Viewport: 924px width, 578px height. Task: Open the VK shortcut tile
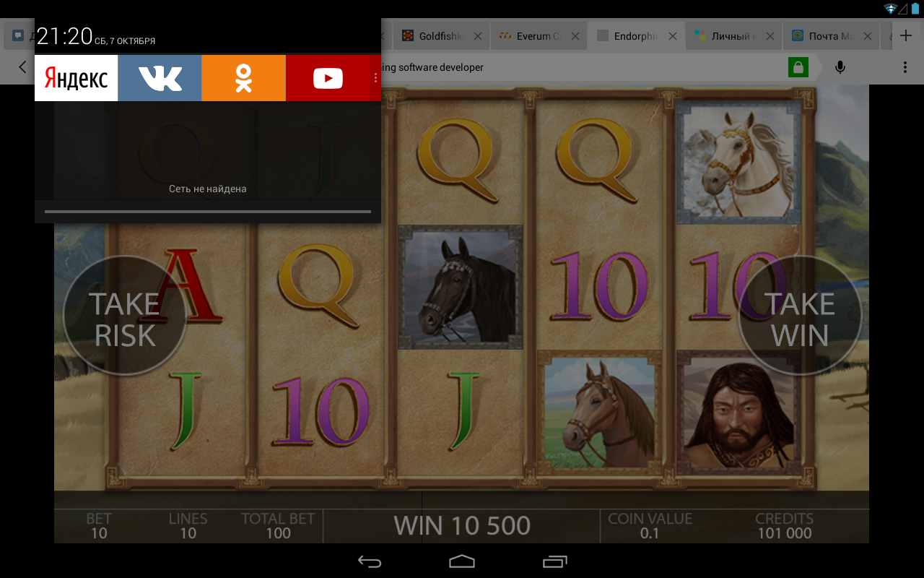[160, 77]
